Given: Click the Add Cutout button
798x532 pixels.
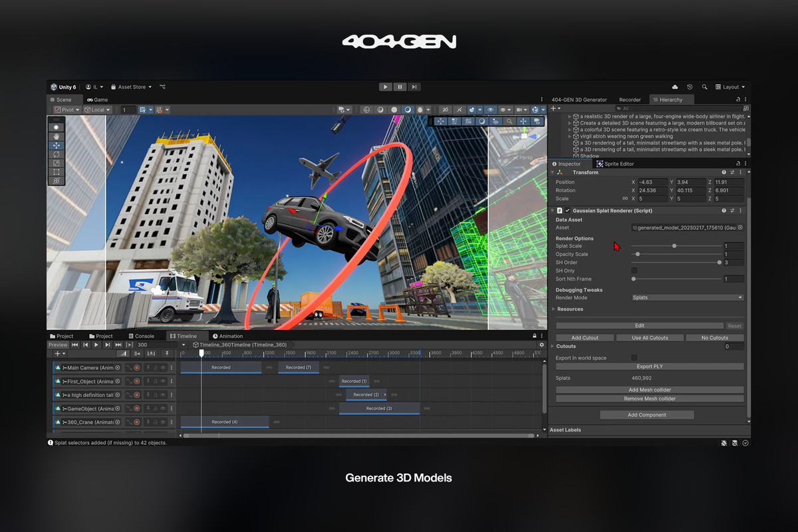Looking at the screenshot, I should click(x=585, y=338).
